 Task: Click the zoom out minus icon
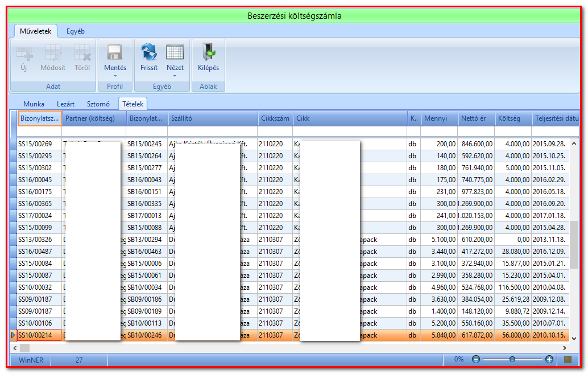[476, 359]
